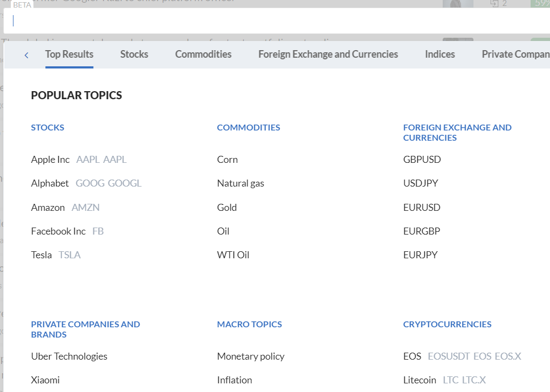Choose Amazon AMZN from stocks list
Viewport: 550px width, 392px height.
(x=65, y=208)
